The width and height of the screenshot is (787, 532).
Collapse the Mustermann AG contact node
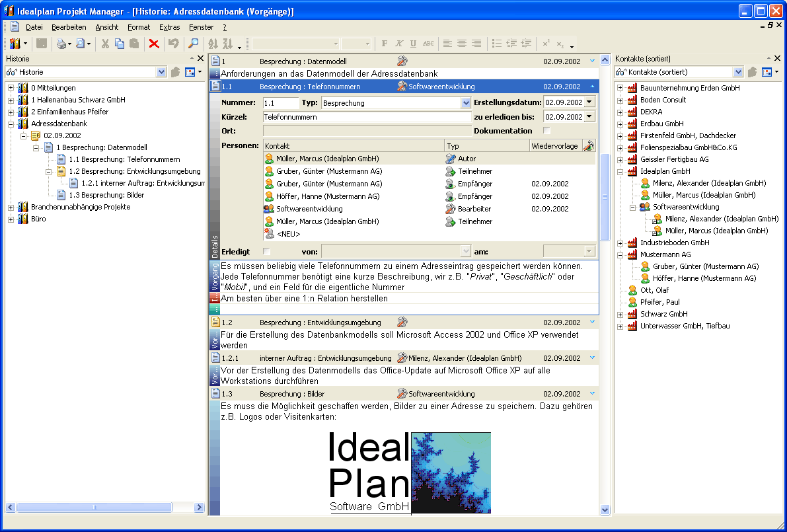(620, 254)
